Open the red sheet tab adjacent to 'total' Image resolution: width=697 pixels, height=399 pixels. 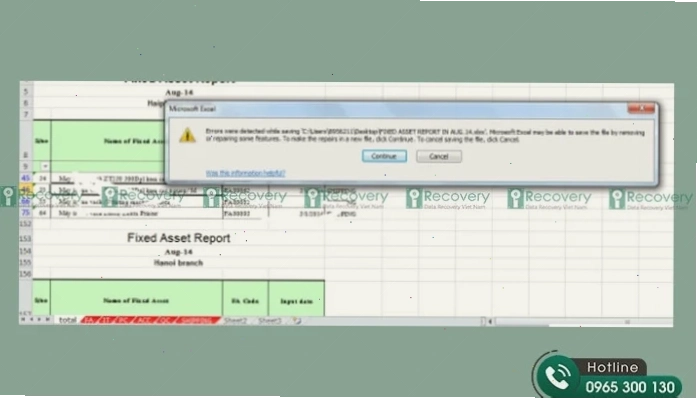(89, 320)
